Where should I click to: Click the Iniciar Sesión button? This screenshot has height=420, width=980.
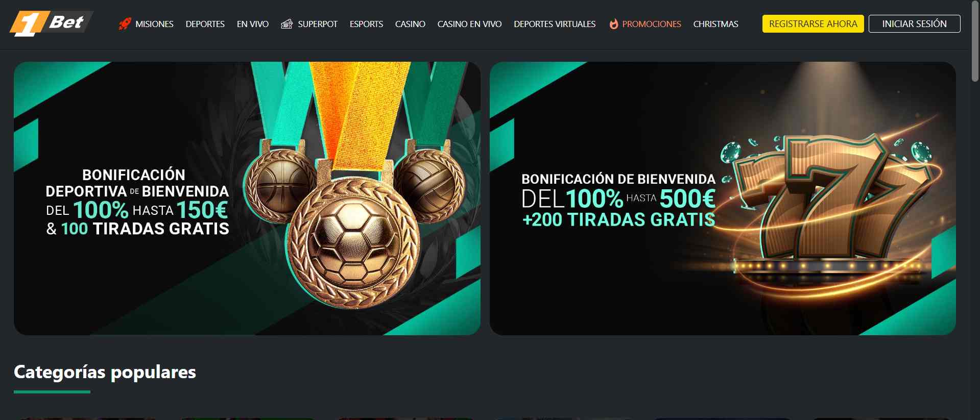tap(914, 24)
